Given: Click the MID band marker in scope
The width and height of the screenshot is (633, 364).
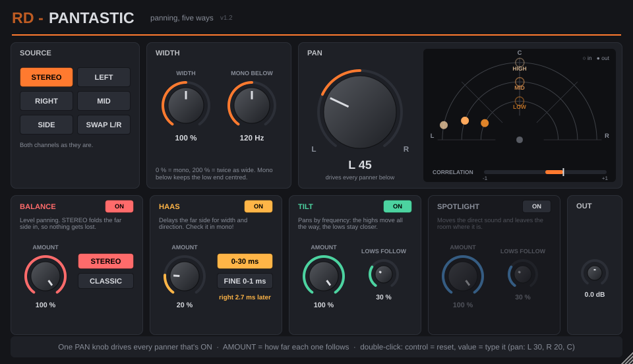Looking at the screenshot, I should point(520,82).
